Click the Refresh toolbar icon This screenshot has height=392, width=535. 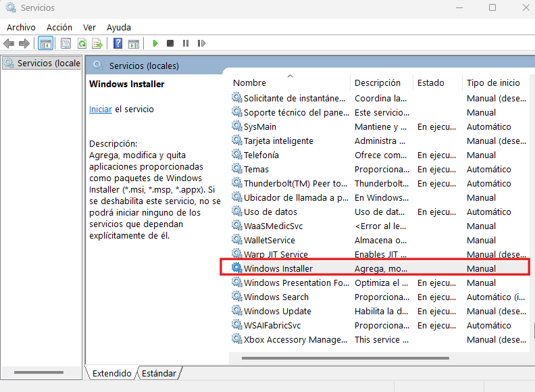click(x=82, y=43)
